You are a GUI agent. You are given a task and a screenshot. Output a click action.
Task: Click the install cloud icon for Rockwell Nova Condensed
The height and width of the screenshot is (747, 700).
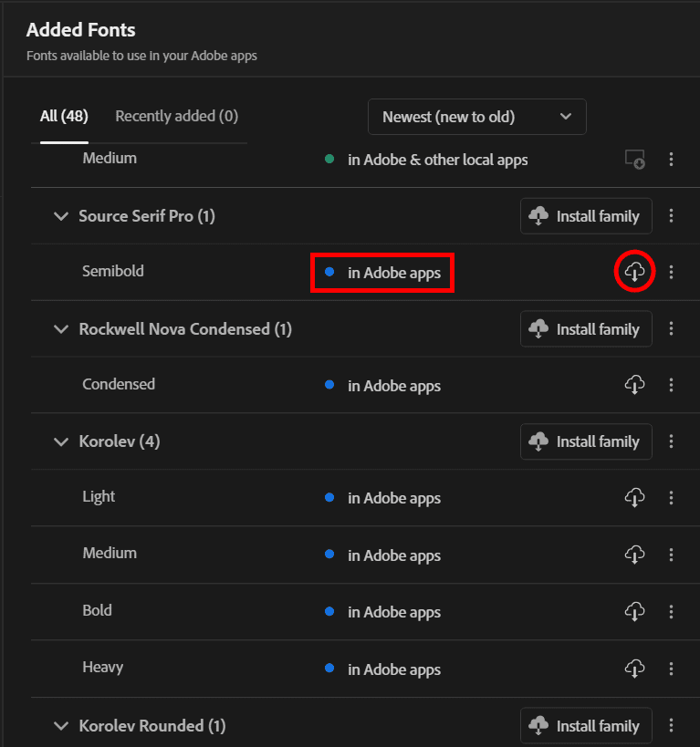tap(635, 385)
